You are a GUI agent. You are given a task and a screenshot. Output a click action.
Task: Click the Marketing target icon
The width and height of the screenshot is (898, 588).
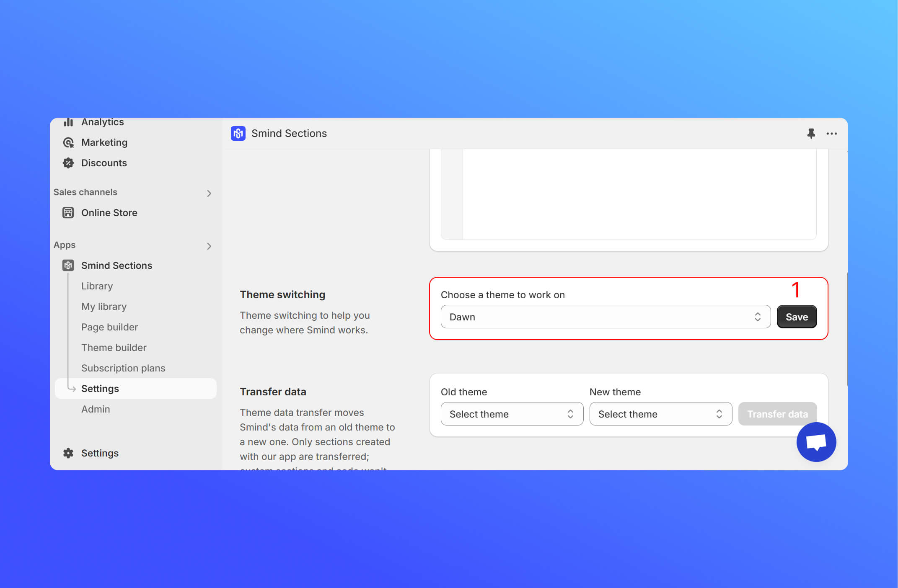[x=68, y=142]
